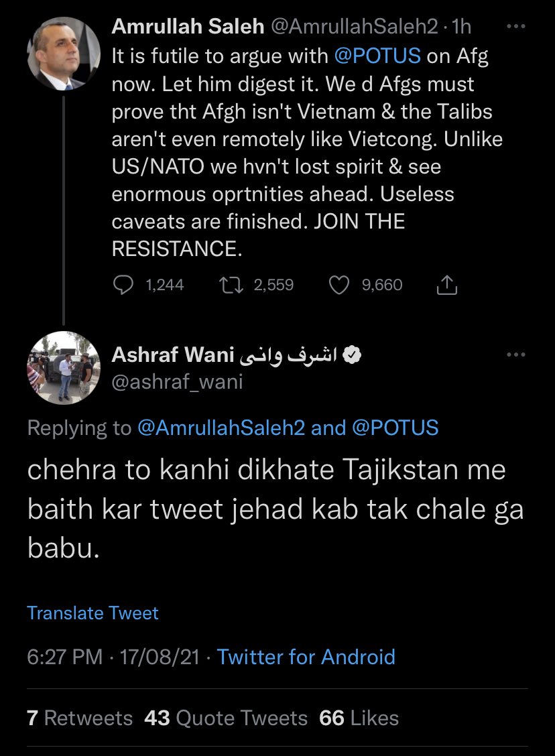View the 43 Quote Tweets list
Image resolution: width=555 pixels, height=756 pixels.
226,718
